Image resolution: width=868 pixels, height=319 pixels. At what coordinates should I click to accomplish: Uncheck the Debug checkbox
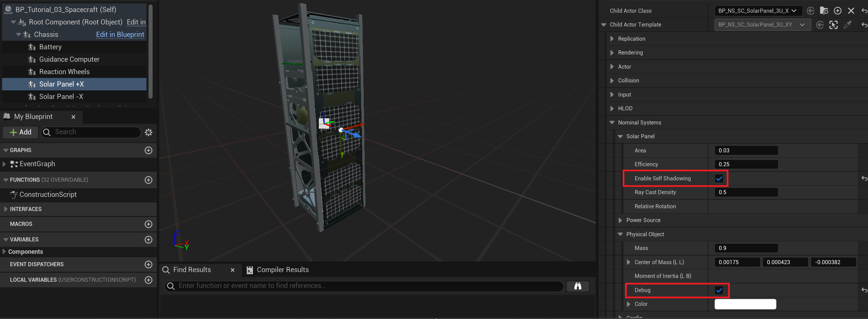click(719, 290)
